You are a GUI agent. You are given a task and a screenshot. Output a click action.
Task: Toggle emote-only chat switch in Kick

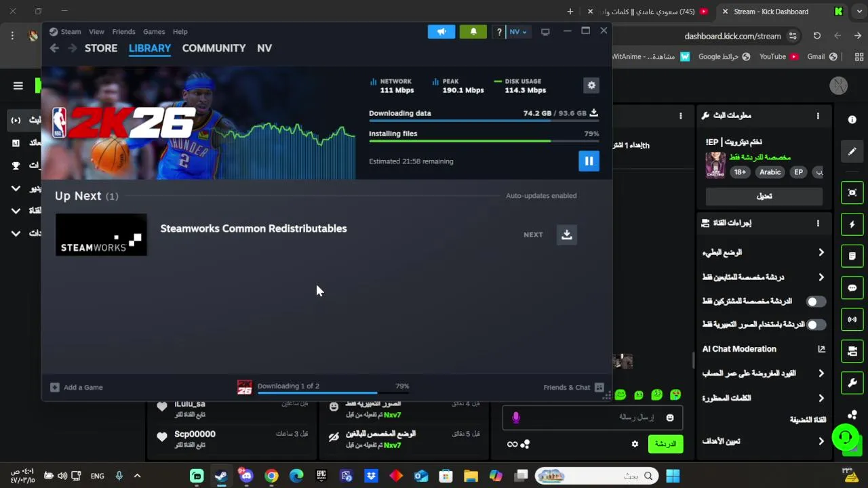tap(816, 325)
